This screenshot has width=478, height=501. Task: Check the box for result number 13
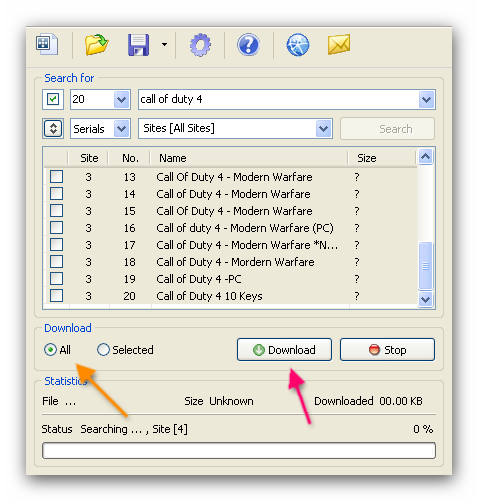(x=56, y=176)
